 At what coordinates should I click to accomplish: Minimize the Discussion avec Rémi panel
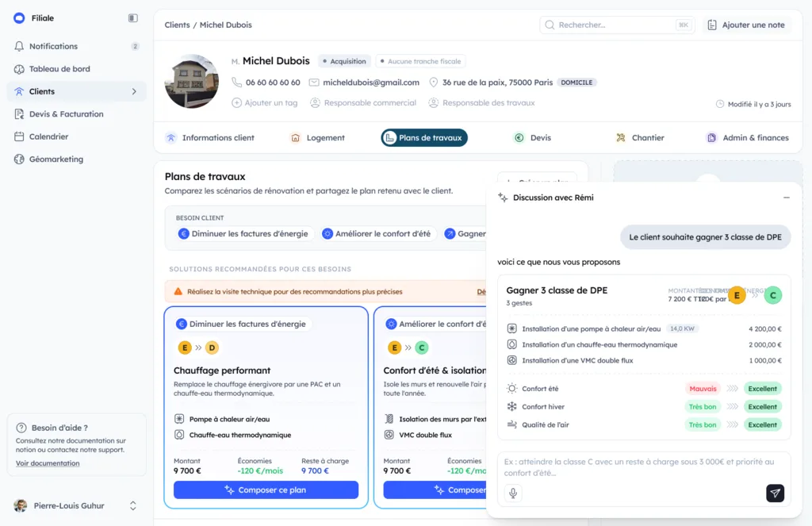[786, 198]
